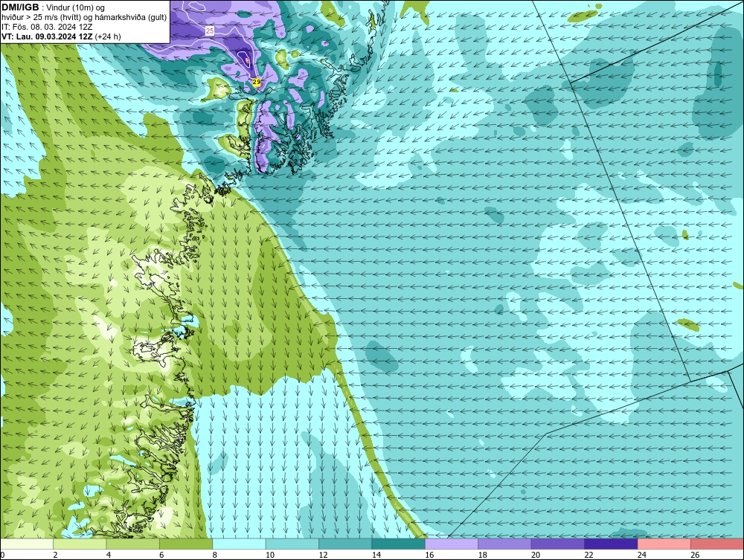This screenshot has height=560, width=744.
Task: Click the legend tick label '0'
Action: (x=2, y=555)
